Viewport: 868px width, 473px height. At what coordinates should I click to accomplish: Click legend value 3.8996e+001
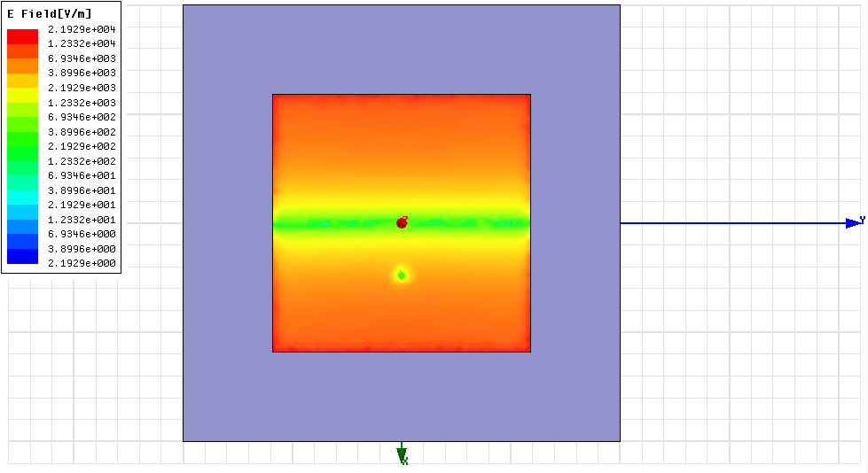(82, 190)
